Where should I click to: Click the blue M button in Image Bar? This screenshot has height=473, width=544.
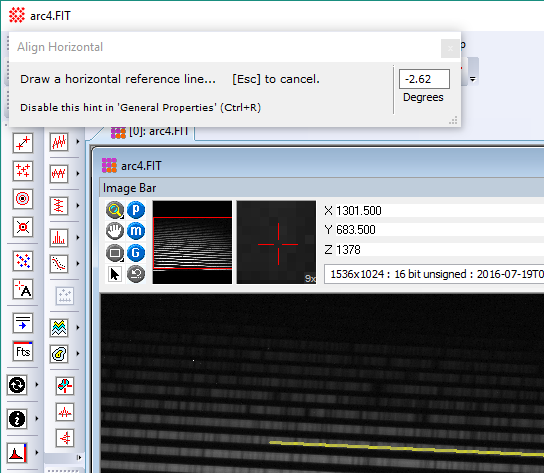(x=136, y=231)
